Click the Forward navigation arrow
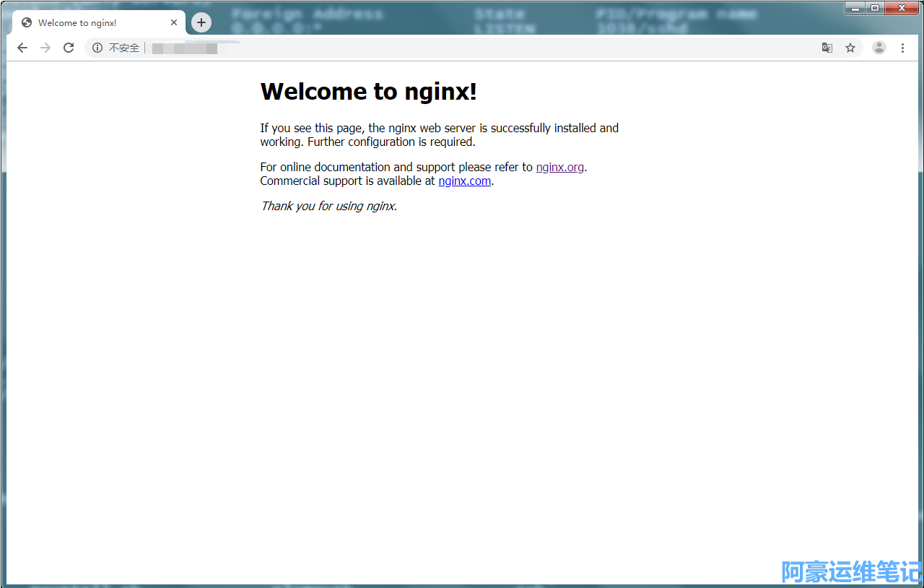The image size is (924, 588). click(x=45, y=48)
